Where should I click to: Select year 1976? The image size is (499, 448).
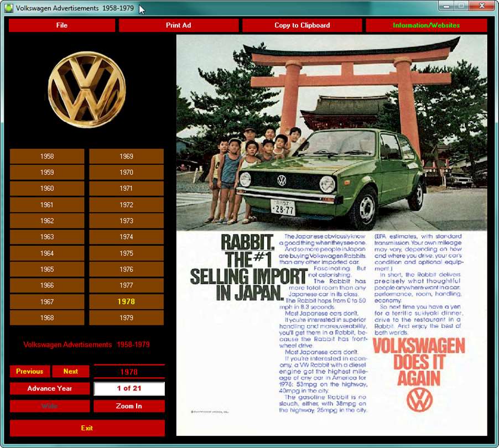(x=126, y=269)
